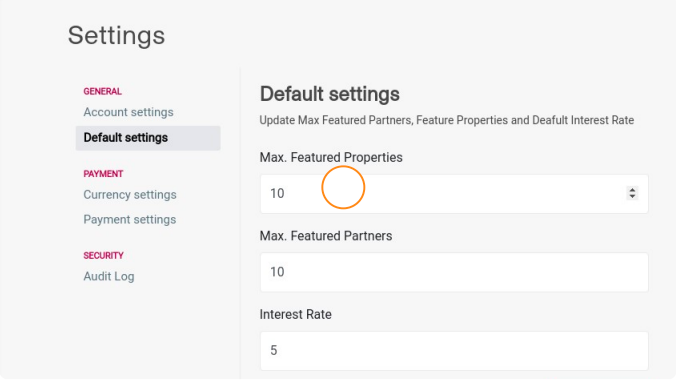Select the Interest Rate input box
The height and width of the screenshot is (386, 676).
(454, 351)
